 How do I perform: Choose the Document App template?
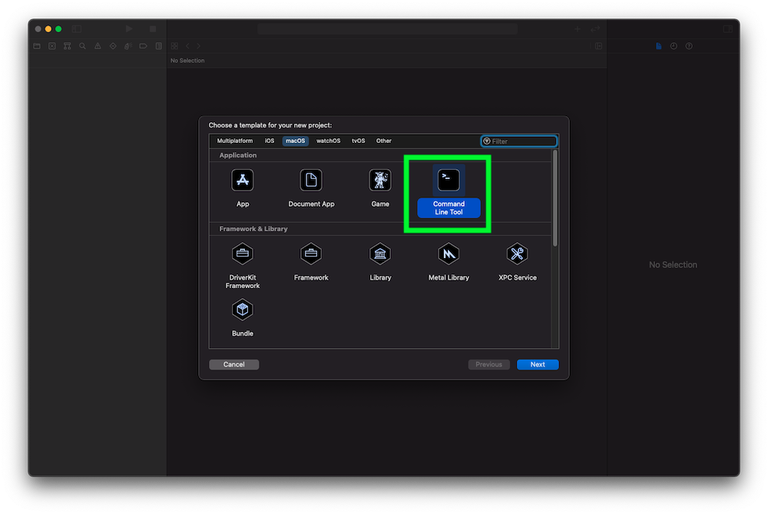click(x=311, y=188)
